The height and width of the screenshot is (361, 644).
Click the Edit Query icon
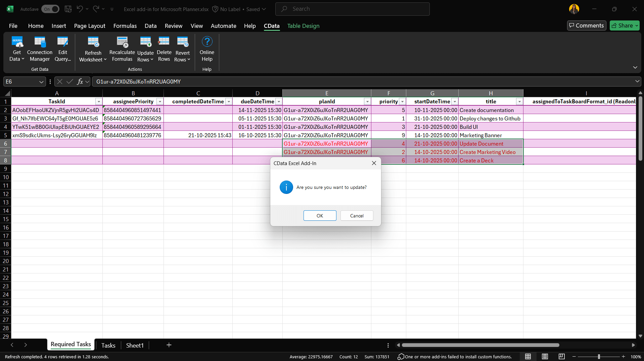[62, 42]
